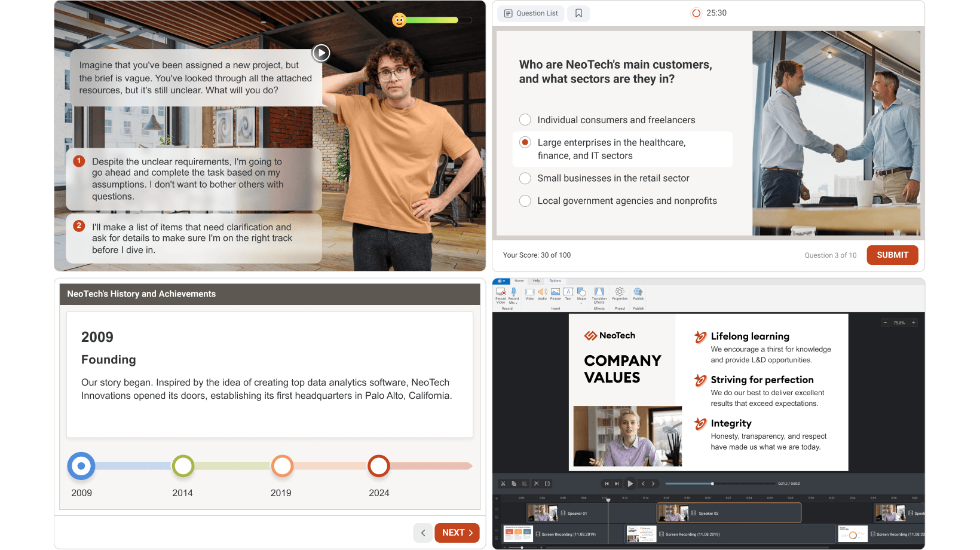Copy the selected timeline clip
This screenshot has width=980, height=550.
514,484
